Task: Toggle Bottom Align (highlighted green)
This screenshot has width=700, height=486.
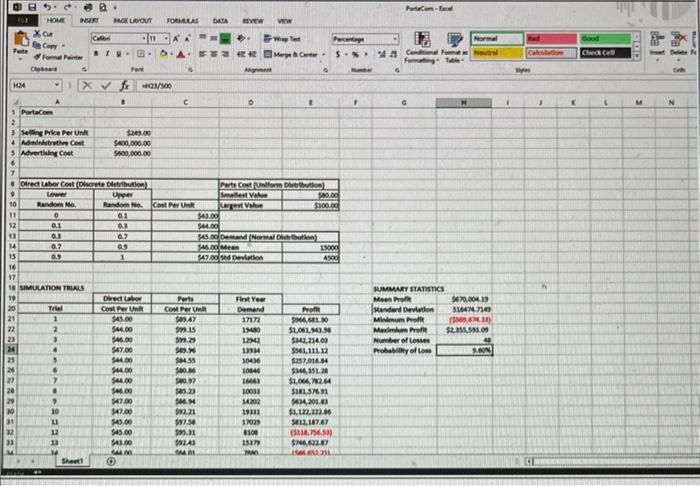Action: [225, 39]
